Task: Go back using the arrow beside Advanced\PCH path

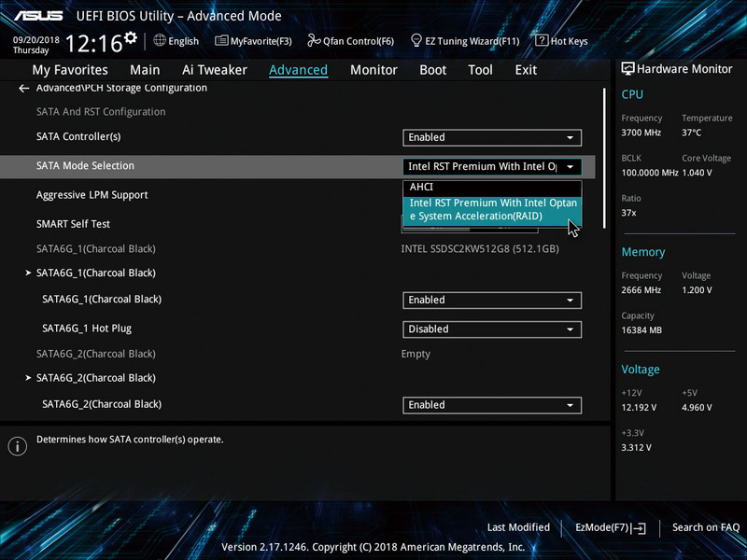Action: tap(22, 88)
